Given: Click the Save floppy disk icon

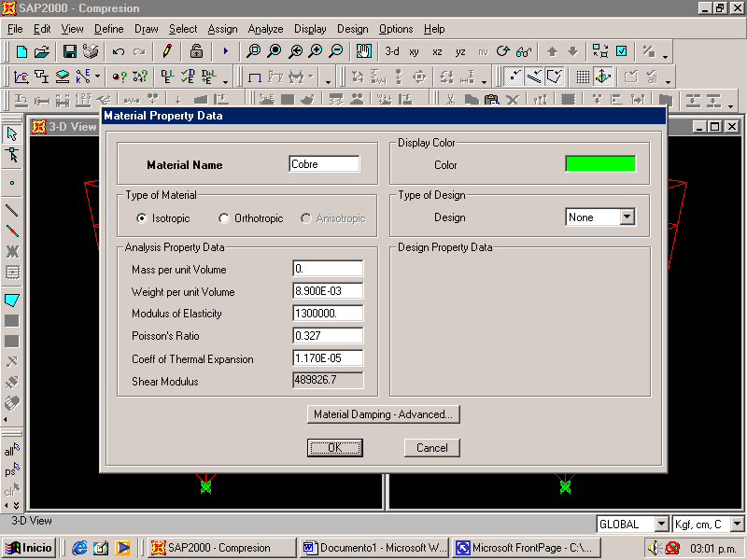Looking at the screenshot, I should [69, 51].
